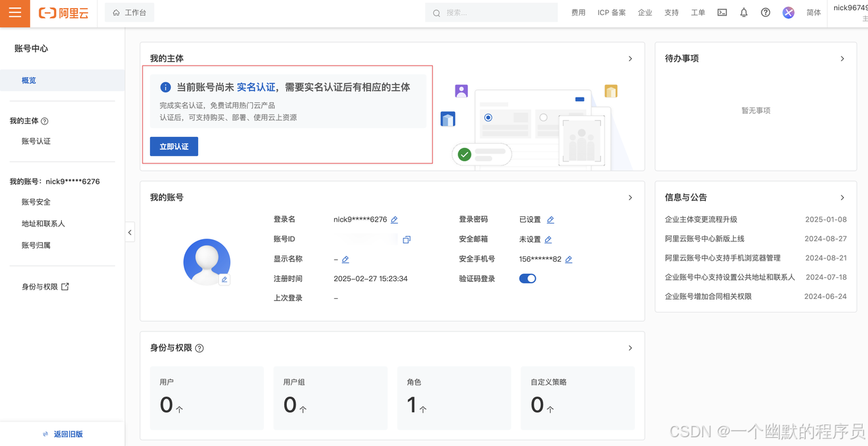Viewport: 868px width, 446px height.
Task: Open the 用户 count card
Action: 207,398
